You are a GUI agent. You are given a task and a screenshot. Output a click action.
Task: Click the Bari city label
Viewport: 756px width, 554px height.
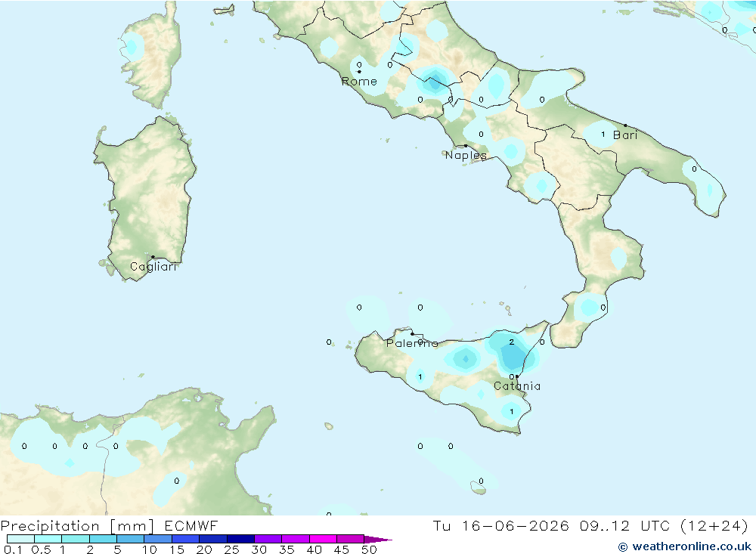coord(625,135)
